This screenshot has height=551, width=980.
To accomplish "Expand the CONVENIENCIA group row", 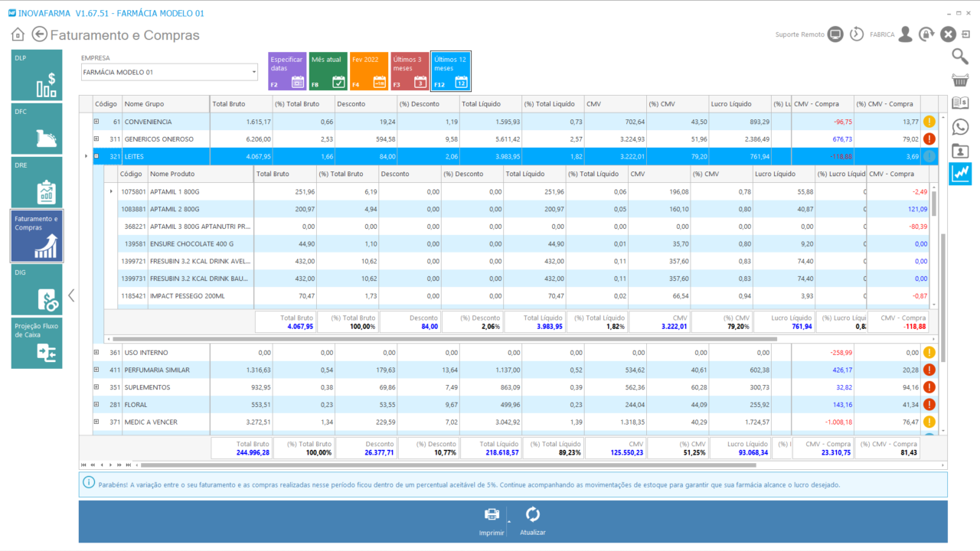I will tap(96, 122).
